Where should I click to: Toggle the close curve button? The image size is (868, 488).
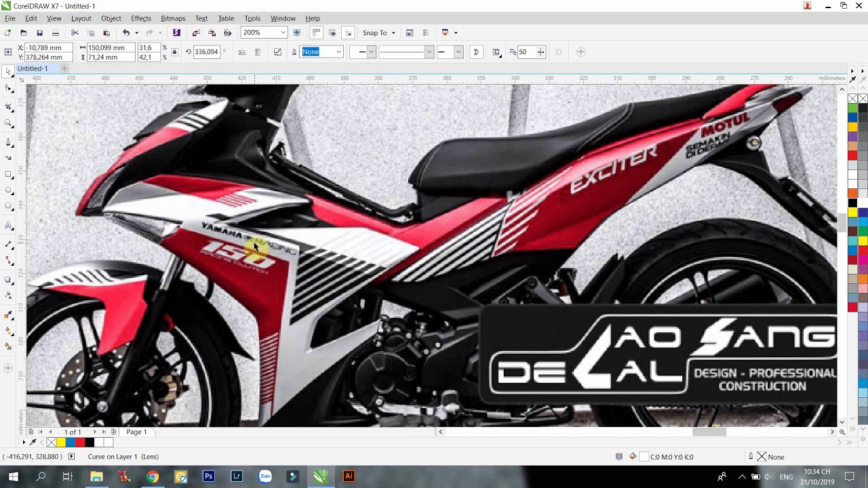[x=476, y=52]
